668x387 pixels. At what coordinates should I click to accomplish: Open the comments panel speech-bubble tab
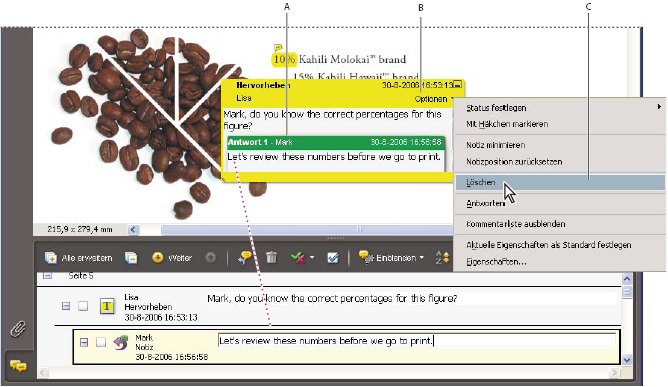[x=18, y=366]
